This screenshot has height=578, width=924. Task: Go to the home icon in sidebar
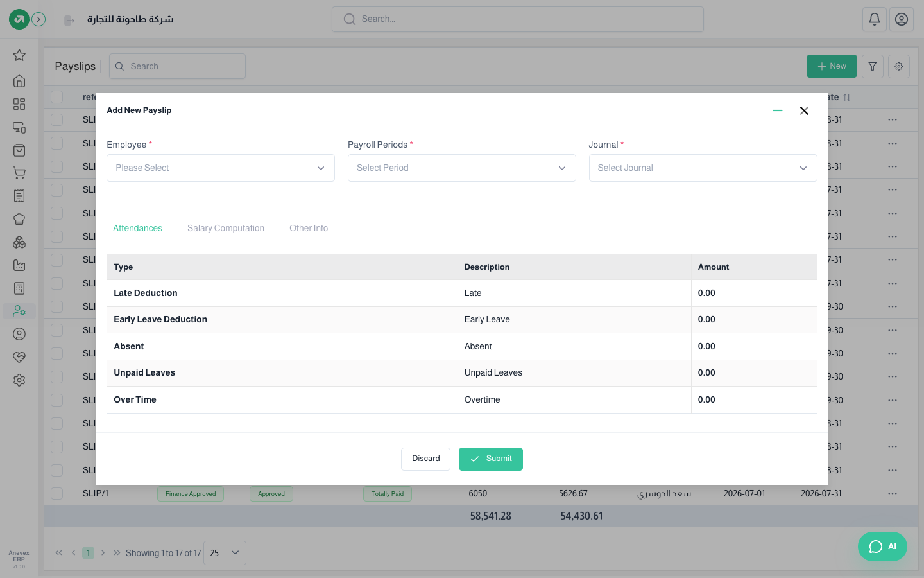(x=19, y=81)
